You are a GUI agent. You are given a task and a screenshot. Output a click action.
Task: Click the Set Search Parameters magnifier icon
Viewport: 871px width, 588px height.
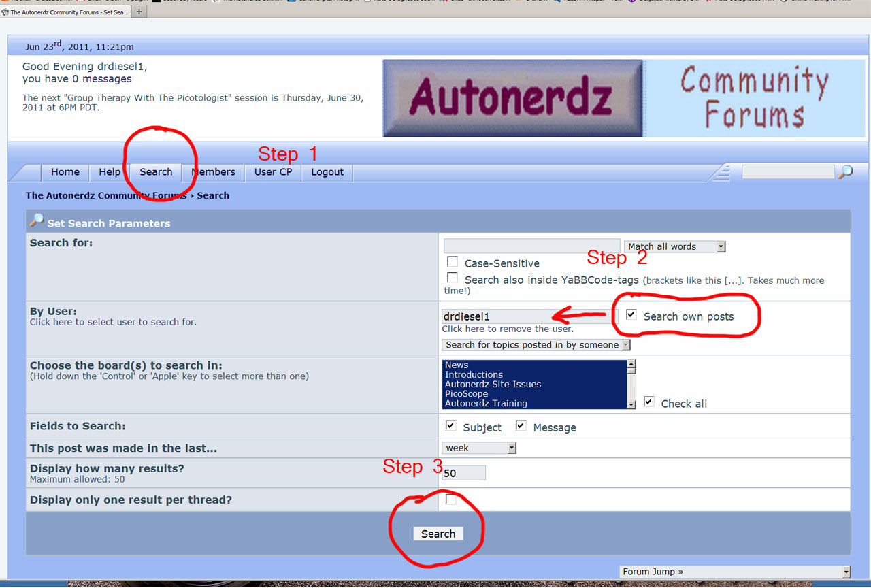coord(37,220)
